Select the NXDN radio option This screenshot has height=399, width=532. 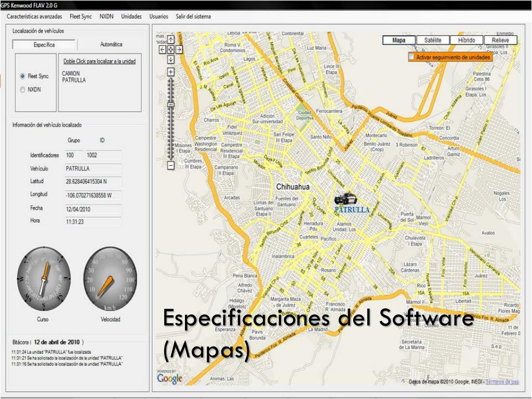[x=22, y=89]
